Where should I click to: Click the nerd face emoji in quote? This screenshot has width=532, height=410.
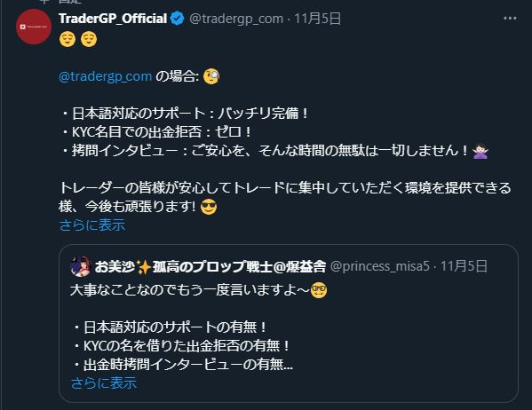click(x=319, y=290)
